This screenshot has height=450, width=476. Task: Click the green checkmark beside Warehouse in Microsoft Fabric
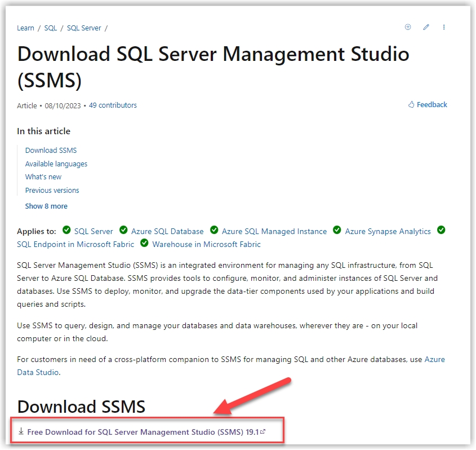click(145, 243)
